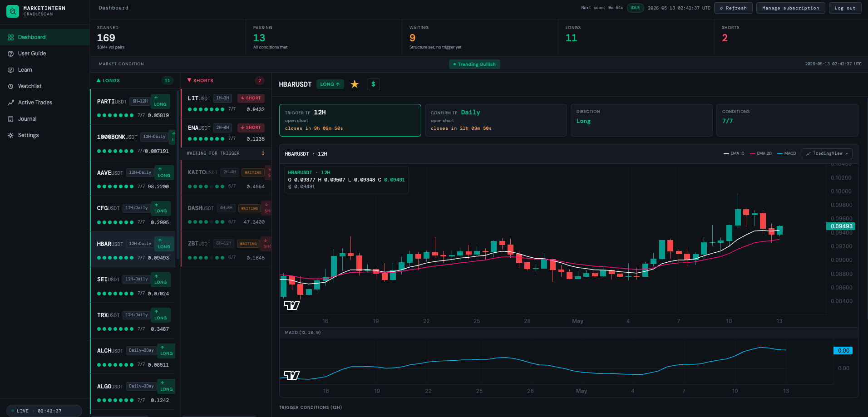Select the ALGOUSDT long row
868x417 pixels.
tap(133, 392)
